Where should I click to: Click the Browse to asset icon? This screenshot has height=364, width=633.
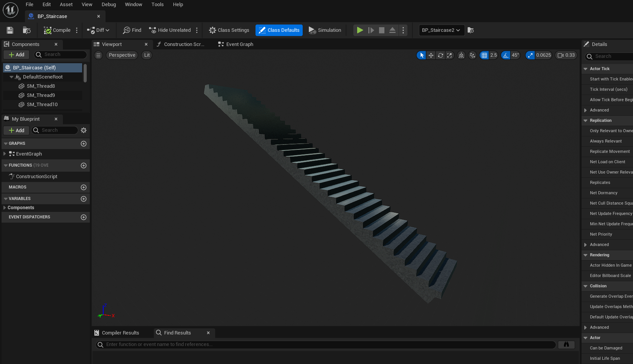tap(26, 30)
